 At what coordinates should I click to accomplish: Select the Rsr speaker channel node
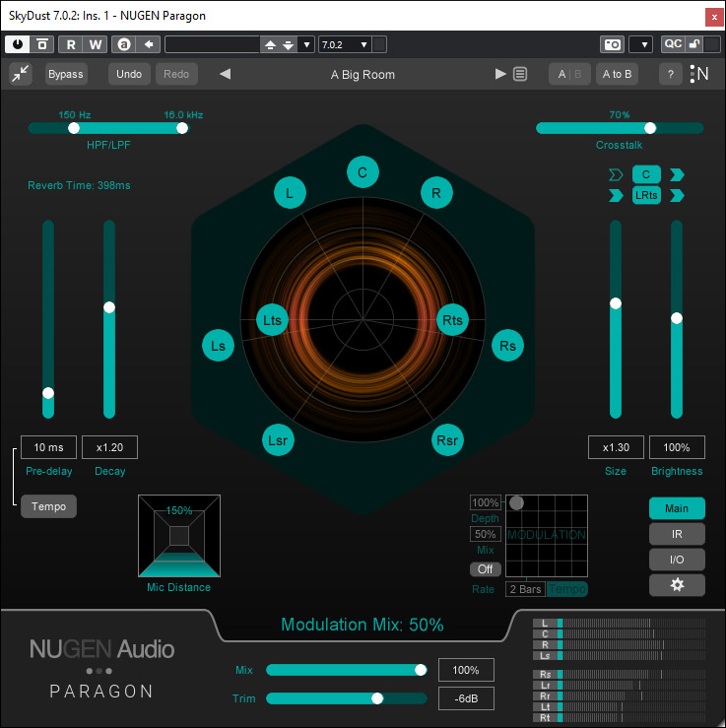(448, 439)
